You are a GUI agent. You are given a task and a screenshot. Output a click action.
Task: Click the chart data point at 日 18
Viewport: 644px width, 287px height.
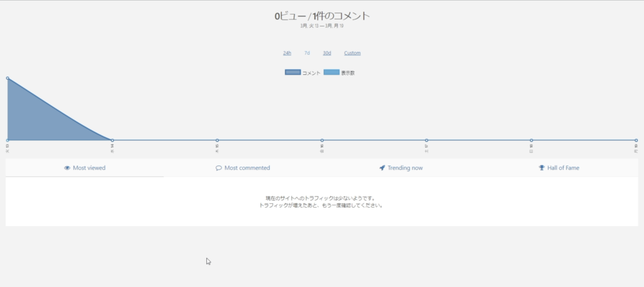click(531, 140)
